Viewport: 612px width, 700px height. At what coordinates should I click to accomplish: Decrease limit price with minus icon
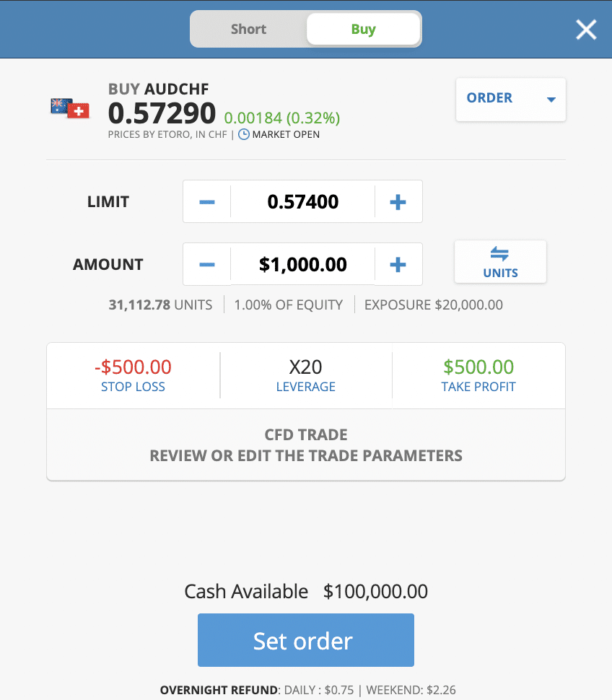click(x=206, y=202)
